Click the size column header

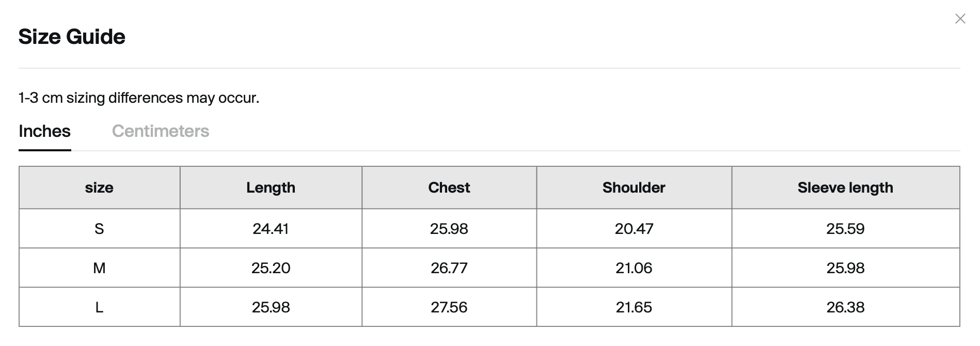[99, 187]
